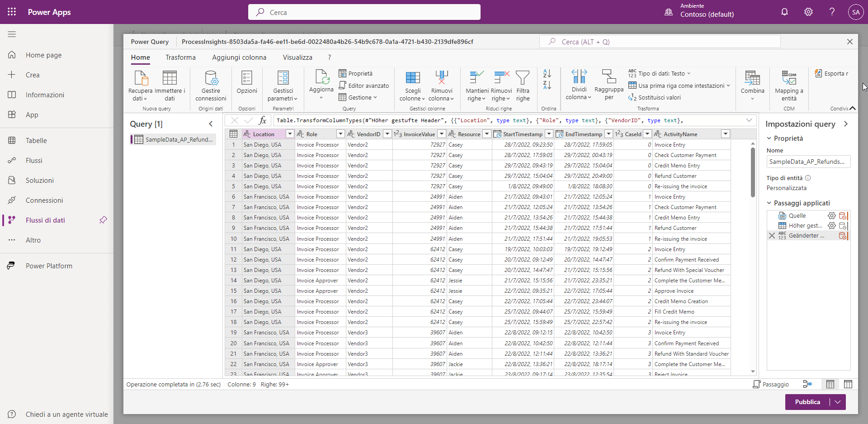Viewport: 868px width, 424px height.
Task: Open the Location column filter dropdown
Action: (x=290, y=134)
